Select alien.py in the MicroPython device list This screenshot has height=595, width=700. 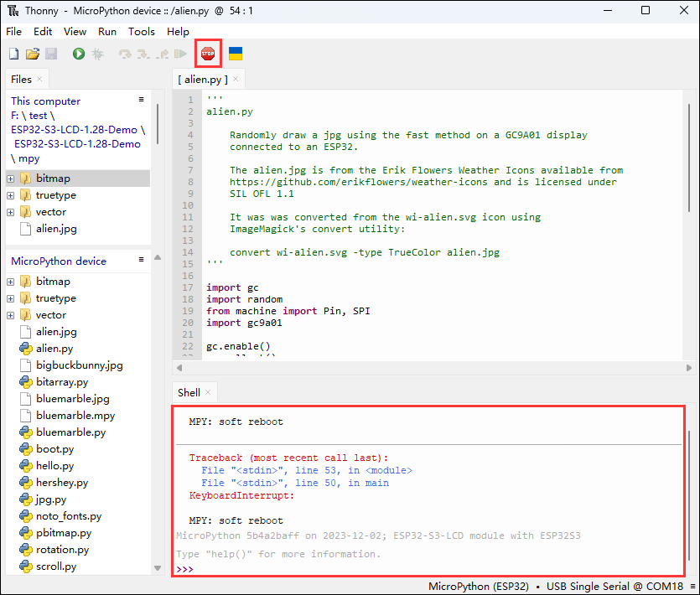point(54,349)
